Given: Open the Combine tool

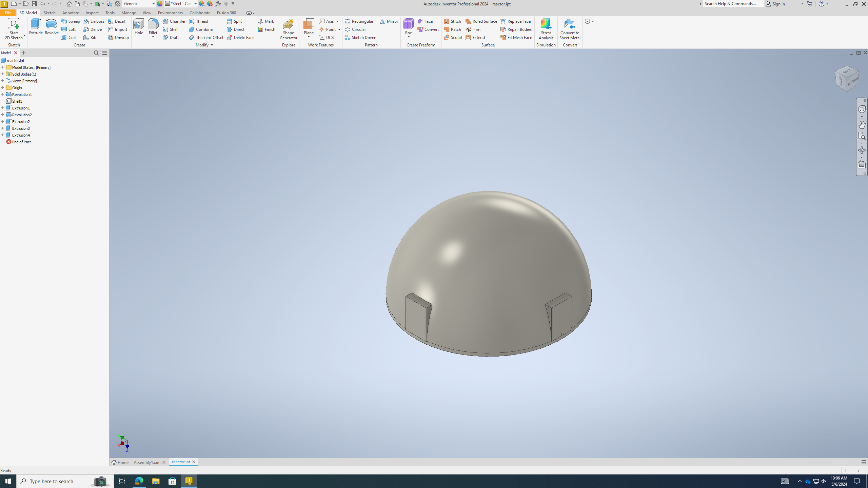Looking at the screenshot, I should coord(201,29).
